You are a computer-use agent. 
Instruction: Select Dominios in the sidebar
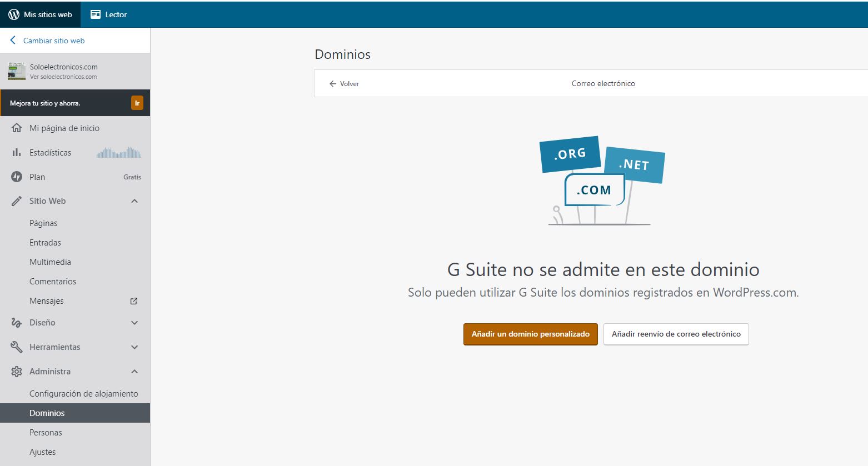(47, 413)
